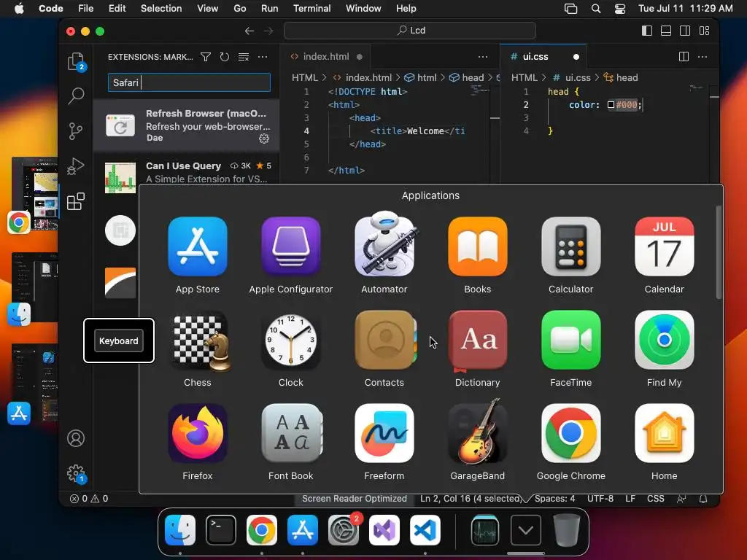Open the Go menu
The width and height of the screenshot is (747, 560).
coord(239,9)
